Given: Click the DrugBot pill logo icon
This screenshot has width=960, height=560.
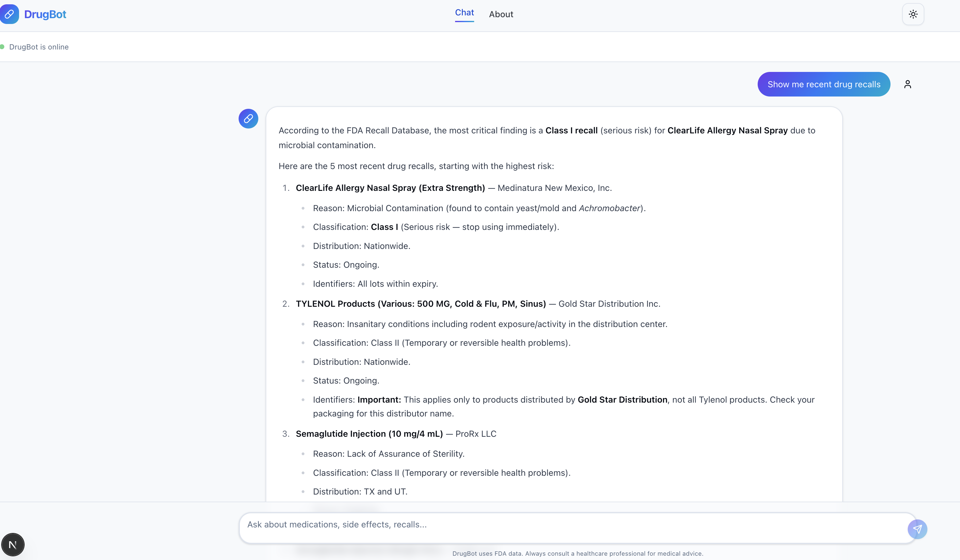Looking at the screenshot, I should (x=9, y=14).
